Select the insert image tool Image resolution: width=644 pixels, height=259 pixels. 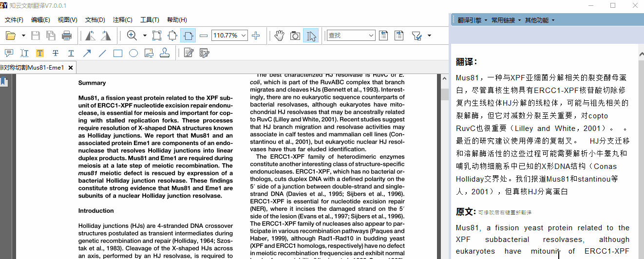coord(149,53)
